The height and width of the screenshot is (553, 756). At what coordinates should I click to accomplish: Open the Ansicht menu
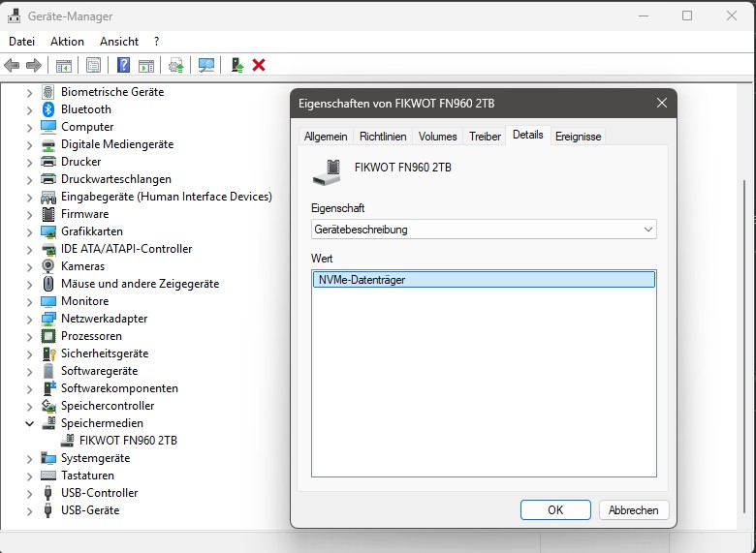pos(119,42)
